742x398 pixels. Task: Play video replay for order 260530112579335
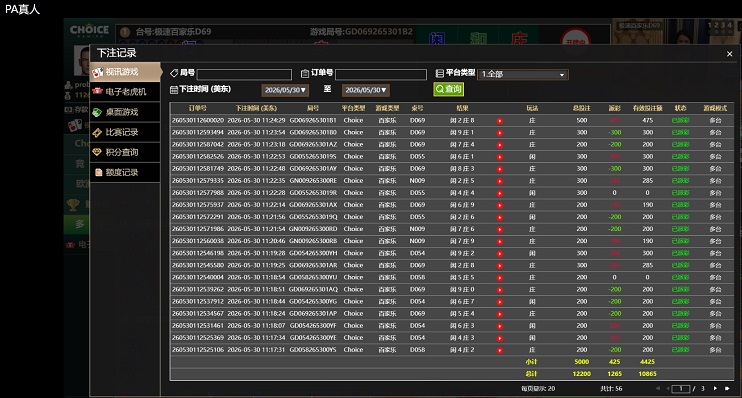(x=499, y=181)
